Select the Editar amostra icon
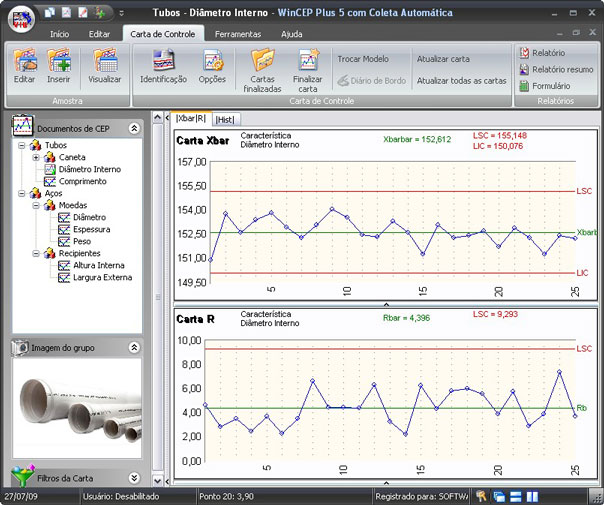Screen dimensions: 604x505 tap(25, 60)
